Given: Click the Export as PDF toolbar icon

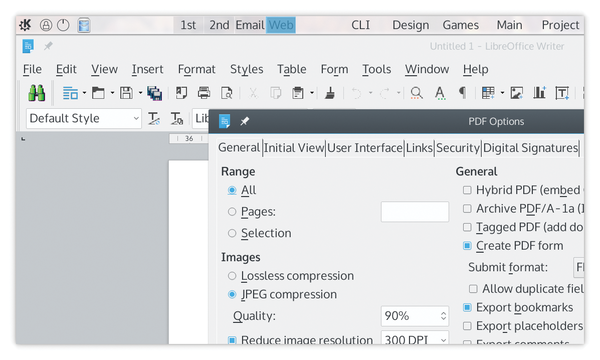Looking at the screenshot, I should (x=181, y=93).
